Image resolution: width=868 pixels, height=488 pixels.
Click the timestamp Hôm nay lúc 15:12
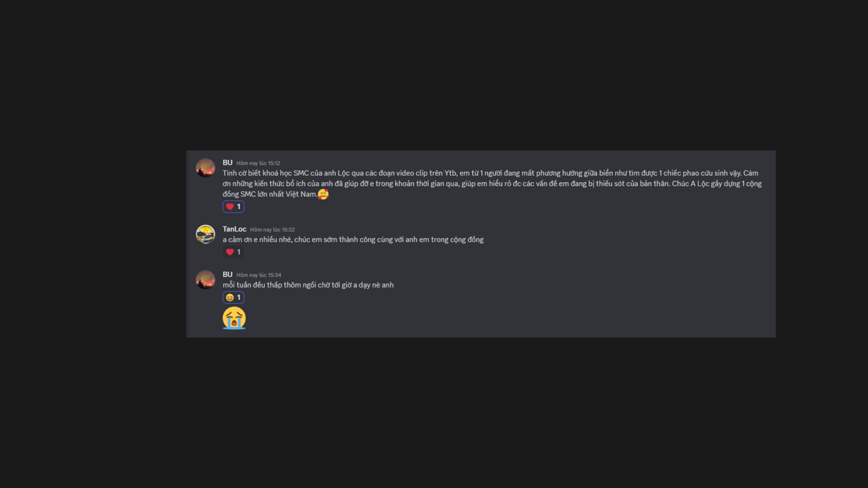point(258,163)
